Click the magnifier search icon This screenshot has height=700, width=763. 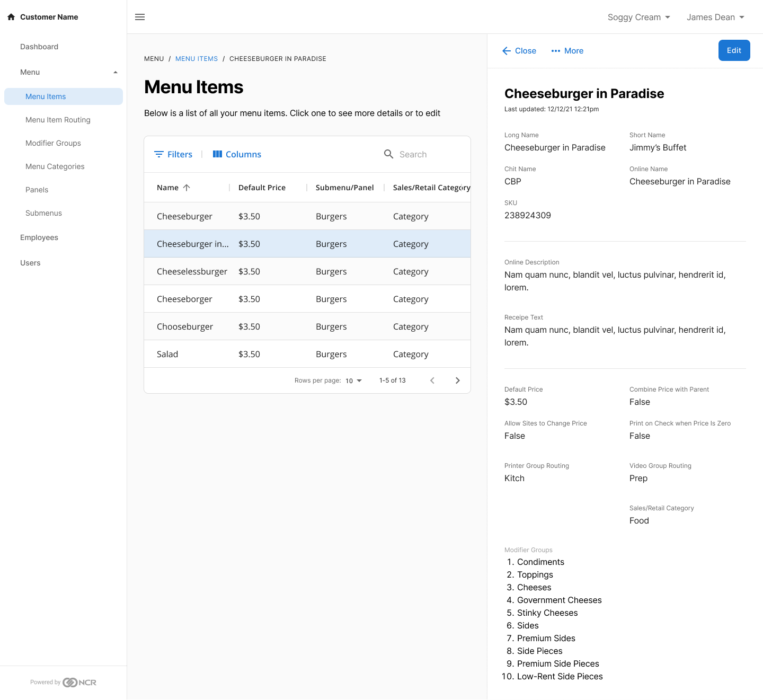388,154
